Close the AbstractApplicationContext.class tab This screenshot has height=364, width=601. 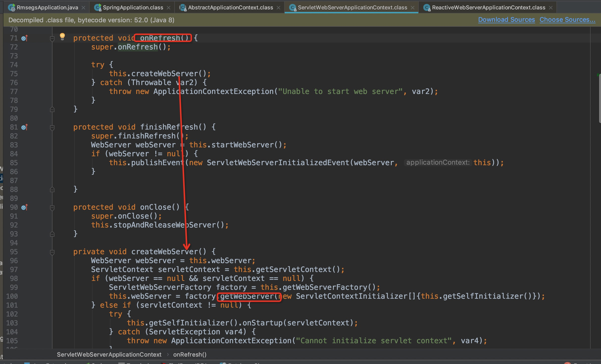[278, 8]
